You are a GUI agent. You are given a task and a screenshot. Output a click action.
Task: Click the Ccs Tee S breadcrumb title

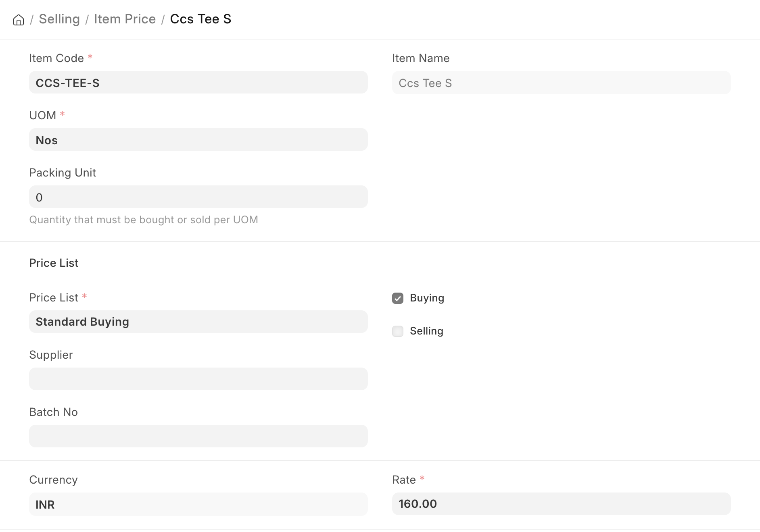(x=200, y=19)
